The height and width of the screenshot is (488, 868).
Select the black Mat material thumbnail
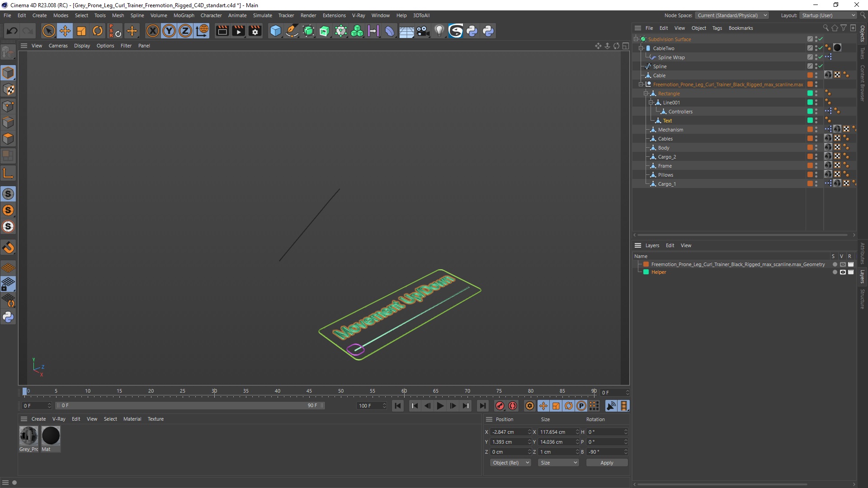pyautogui.click(x=51, y=436)
